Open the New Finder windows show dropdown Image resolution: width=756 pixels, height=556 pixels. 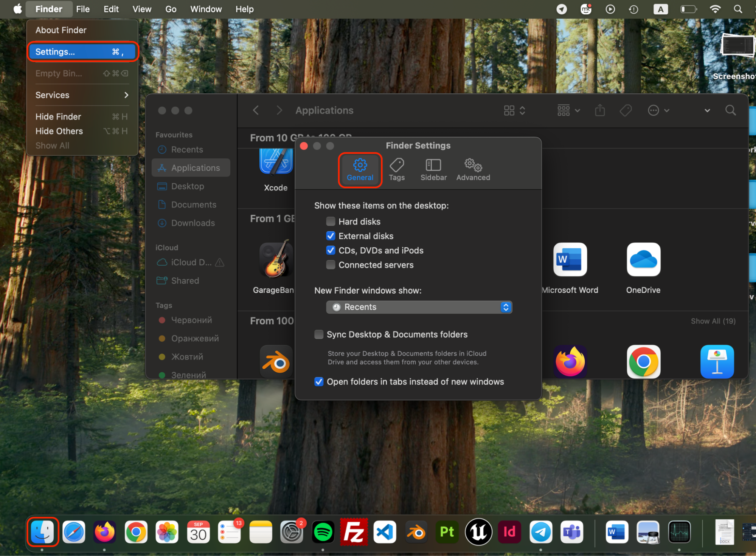tap(419, 307)
